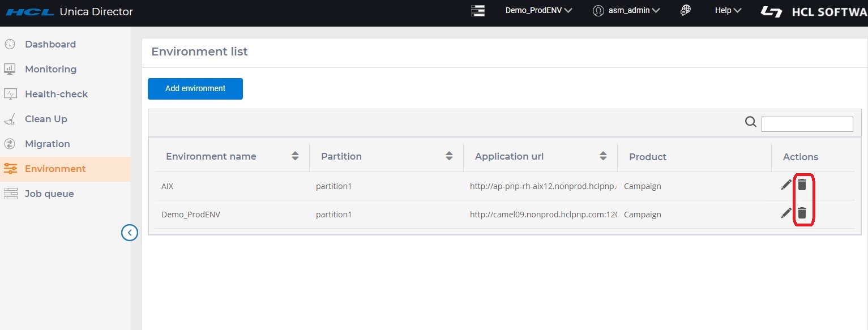Sort by Environment name column

click(295, 156)
